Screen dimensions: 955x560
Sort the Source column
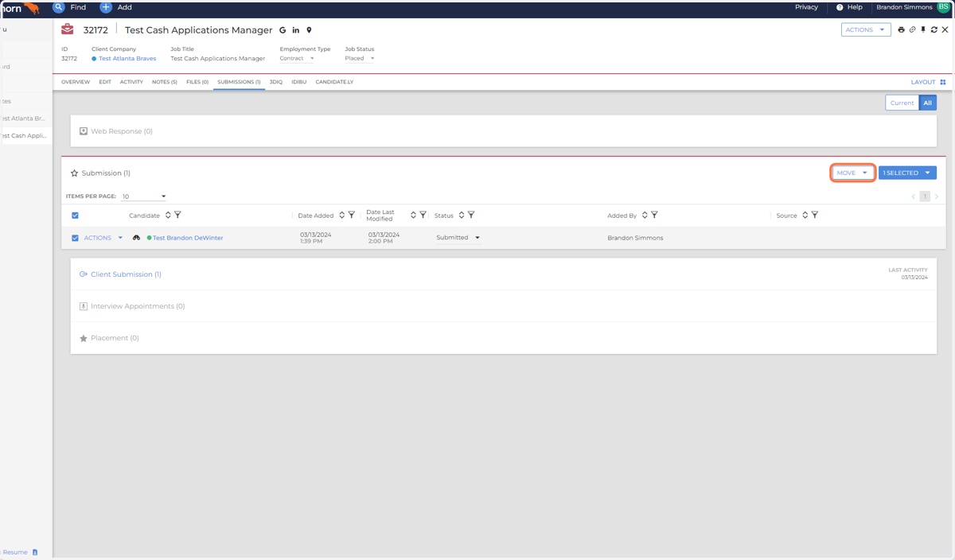tap(805, 215)
